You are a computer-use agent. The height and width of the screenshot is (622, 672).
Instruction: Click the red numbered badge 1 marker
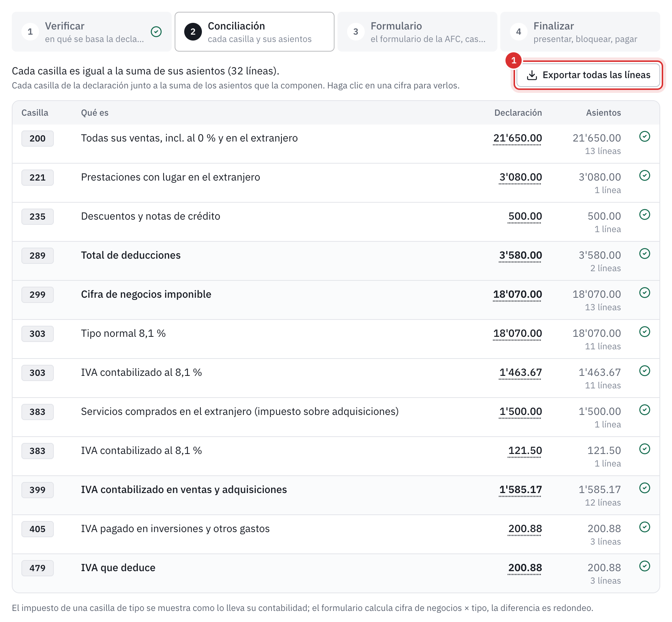click(514, 60)
